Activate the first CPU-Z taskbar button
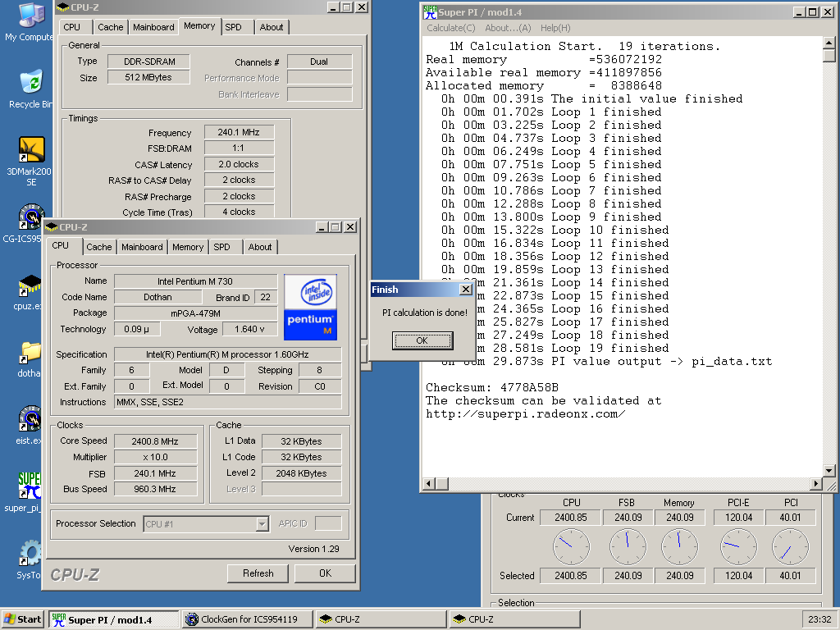Image resolution: width=840 pixels, height=630 pixels. tap(381, 619)
